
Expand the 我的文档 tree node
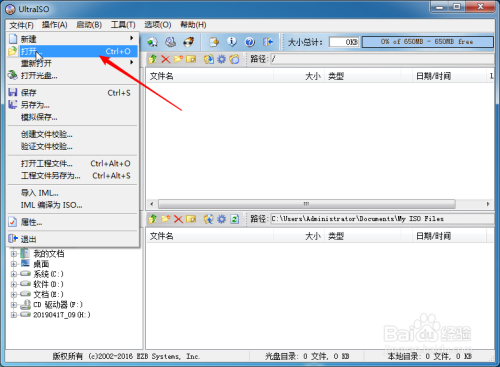point(14,254)
